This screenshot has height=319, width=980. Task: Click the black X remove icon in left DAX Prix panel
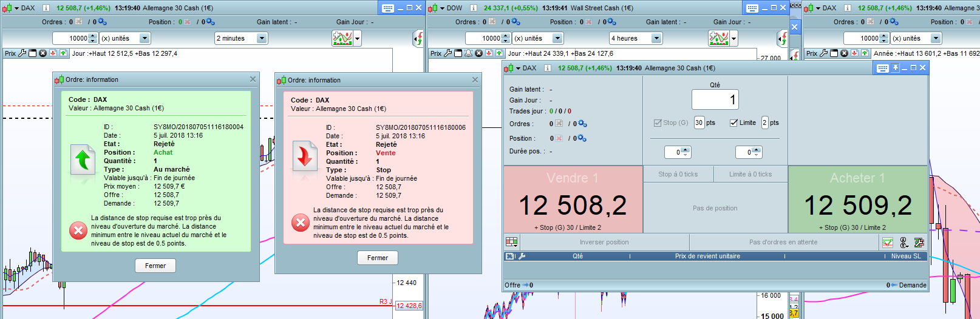click(43, 53)
